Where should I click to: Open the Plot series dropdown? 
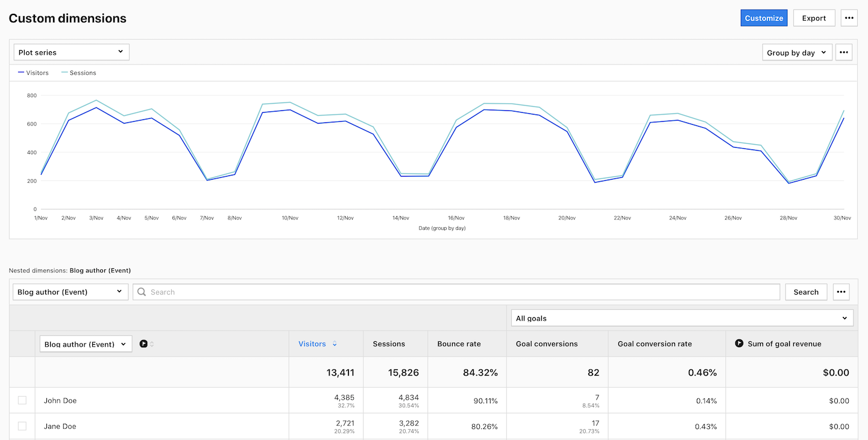[x=71, y=52]
